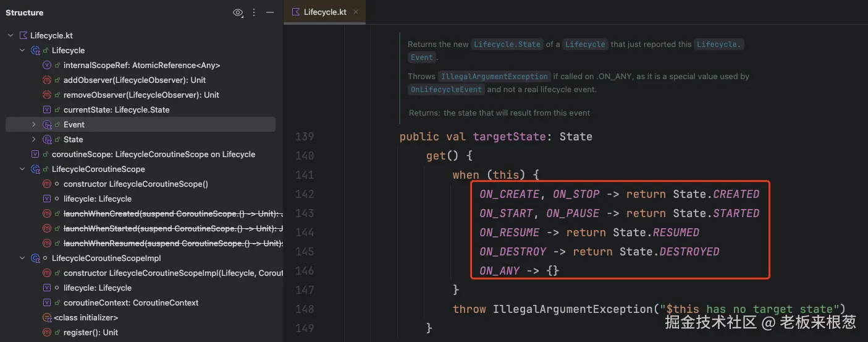The image size is (868, 342).
Task: Click the icon beside <class initializer>
Action: click(x=46, y=317)
